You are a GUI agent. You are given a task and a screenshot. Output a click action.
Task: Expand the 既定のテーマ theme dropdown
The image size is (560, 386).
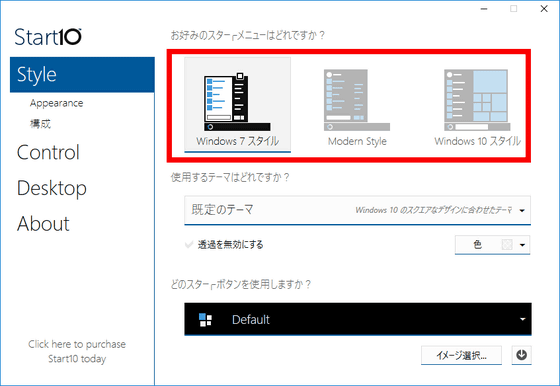[x=357, y=210]
